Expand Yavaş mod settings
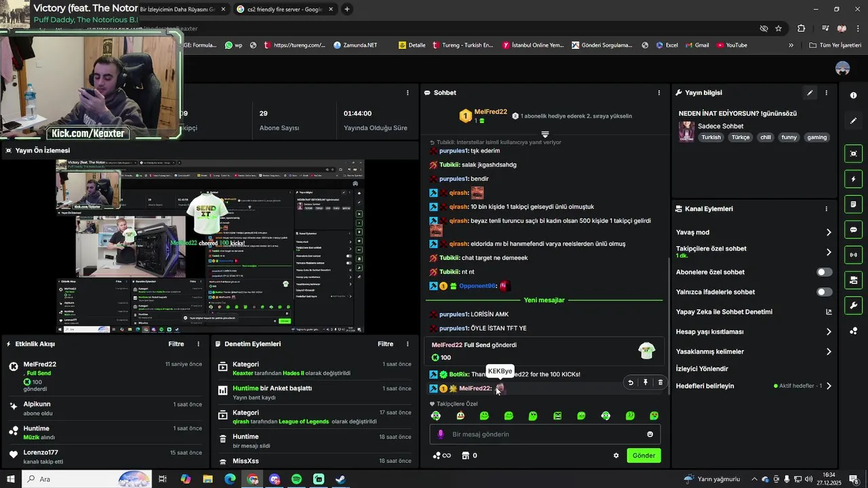868x488 pixels. [x=829, y=232]
